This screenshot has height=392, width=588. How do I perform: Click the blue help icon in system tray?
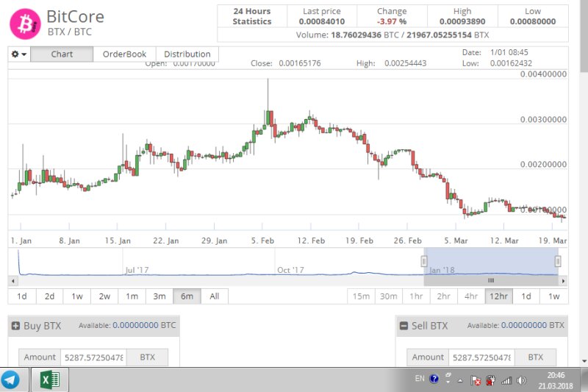pos(434,380)
